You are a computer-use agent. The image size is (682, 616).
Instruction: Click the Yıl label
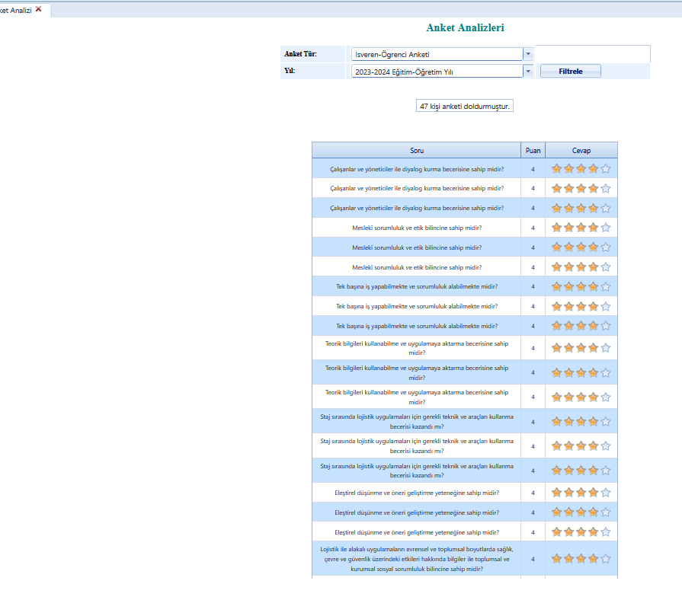click(290, 70)
